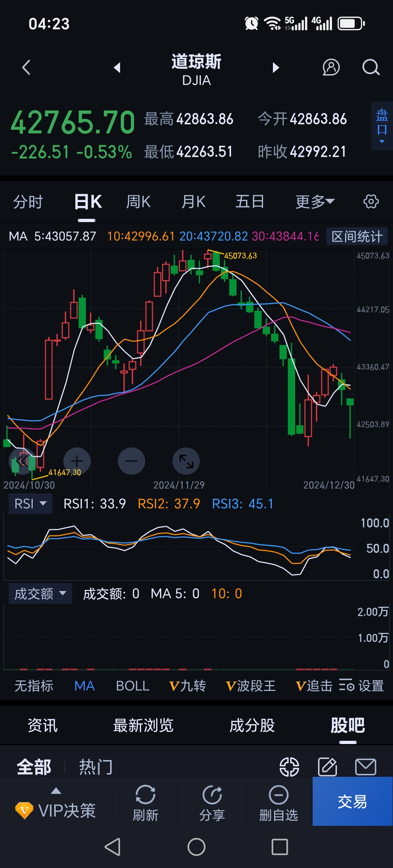The width and height of the screenshot is (393, 868).
Task: Tap the compose post pencil icon
Action: [x=327, y=767]
